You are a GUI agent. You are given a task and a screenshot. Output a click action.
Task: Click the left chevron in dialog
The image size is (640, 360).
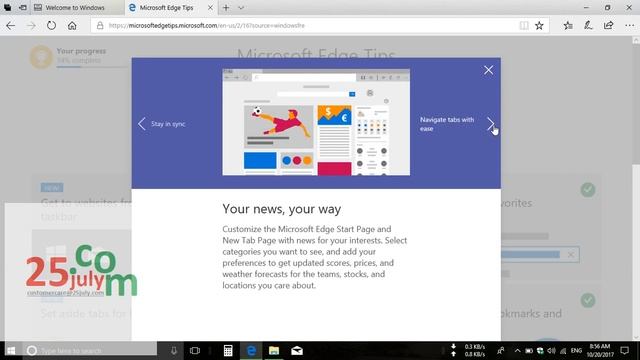pyautogui.click(x=142, y=124)
